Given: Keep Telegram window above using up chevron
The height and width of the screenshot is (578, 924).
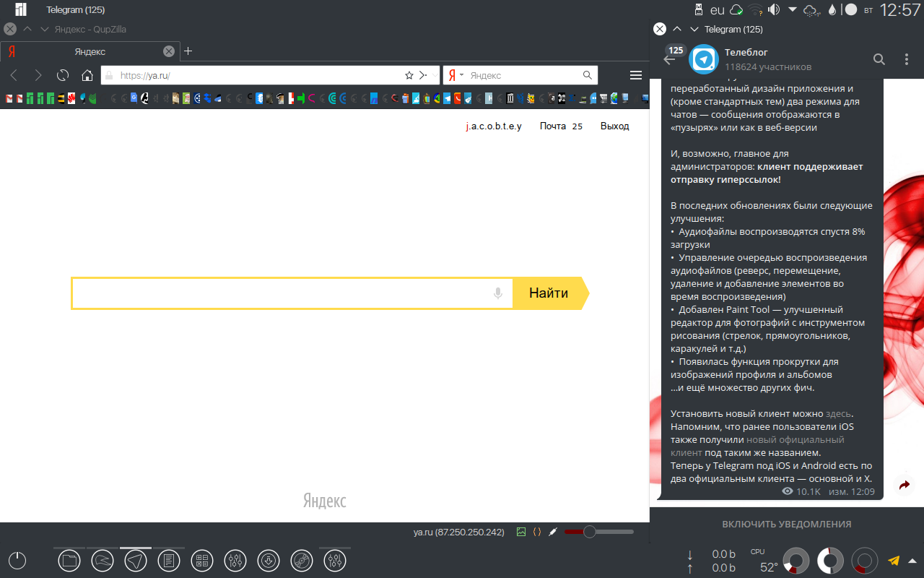Looking at the screenshot, I should coord(677,30).
